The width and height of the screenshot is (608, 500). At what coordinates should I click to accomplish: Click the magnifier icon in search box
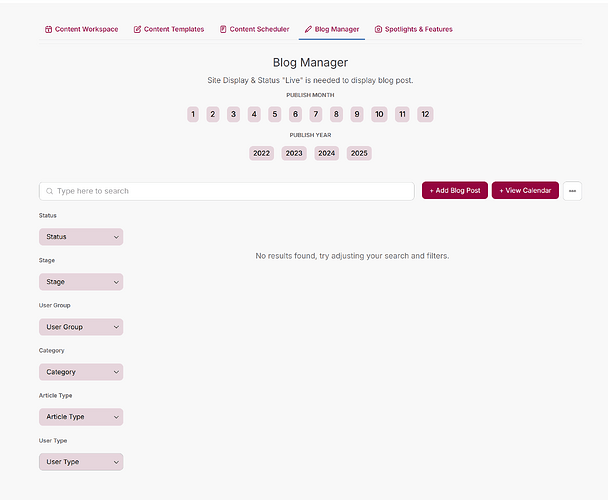[x=49, y=191]
